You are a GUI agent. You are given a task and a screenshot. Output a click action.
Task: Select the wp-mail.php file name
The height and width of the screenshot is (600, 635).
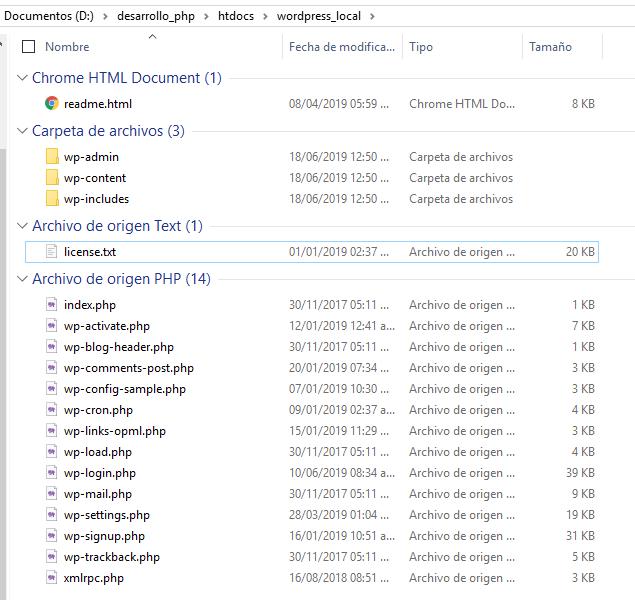(98, 494)
